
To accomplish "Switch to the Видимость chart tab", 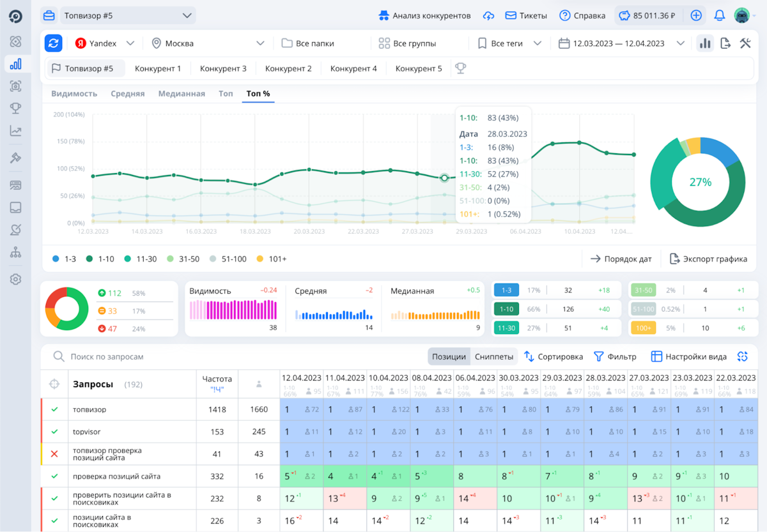I will point(74,94).
